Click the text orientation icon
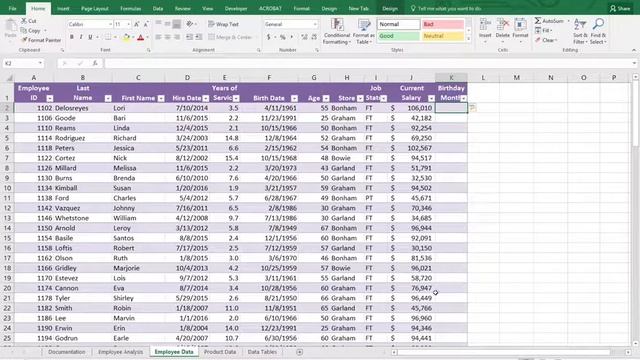The height and width of the screenshot is (360, 640). point(189,24)
